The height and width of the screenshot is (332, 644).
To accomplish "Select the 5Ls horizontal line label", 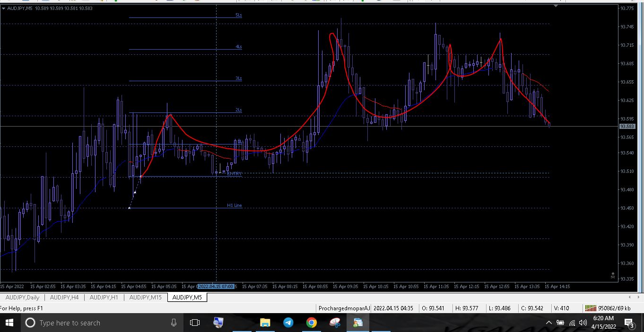I will (238, 15).
